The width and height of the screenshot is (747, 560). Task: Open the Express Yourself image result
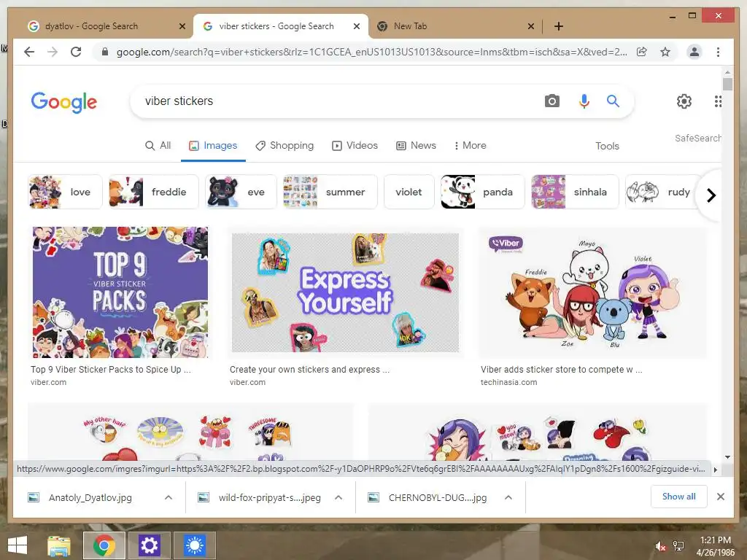coord(345,292)
